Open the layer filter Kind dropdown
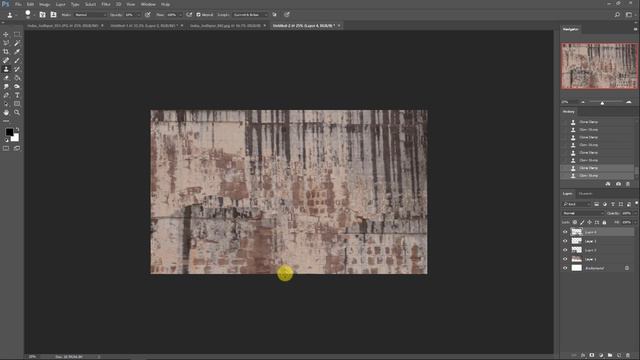The image size is (640, 360). pyautogui.click(x=577, y=204)
